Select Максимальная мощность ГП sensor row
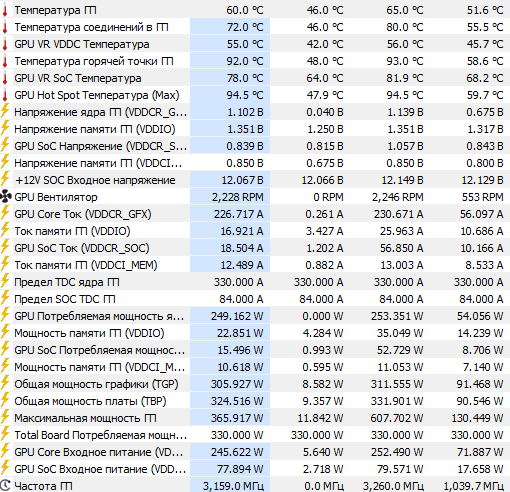The image size is (510, 492). point(255,418)
